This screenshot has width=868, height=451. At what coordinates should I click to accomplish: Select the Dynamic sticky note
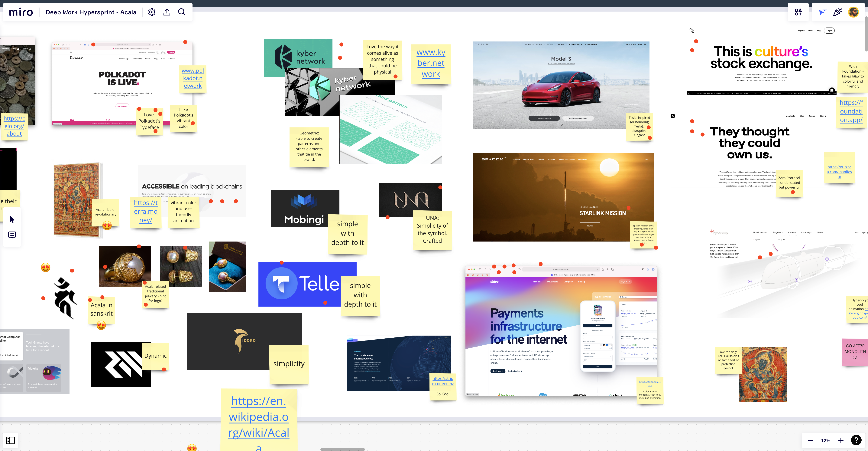pos(155,356)
